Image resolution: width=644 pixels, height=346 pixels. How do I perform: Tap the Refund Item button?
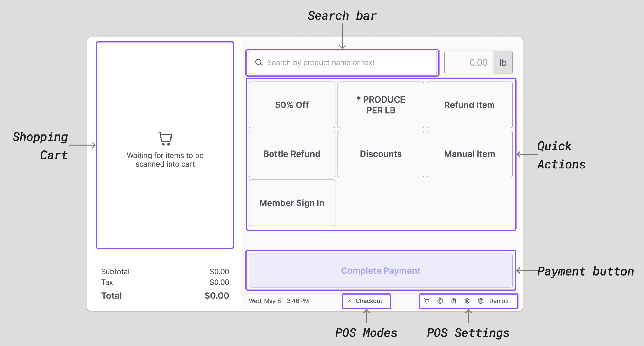click(x=470, y=105)
